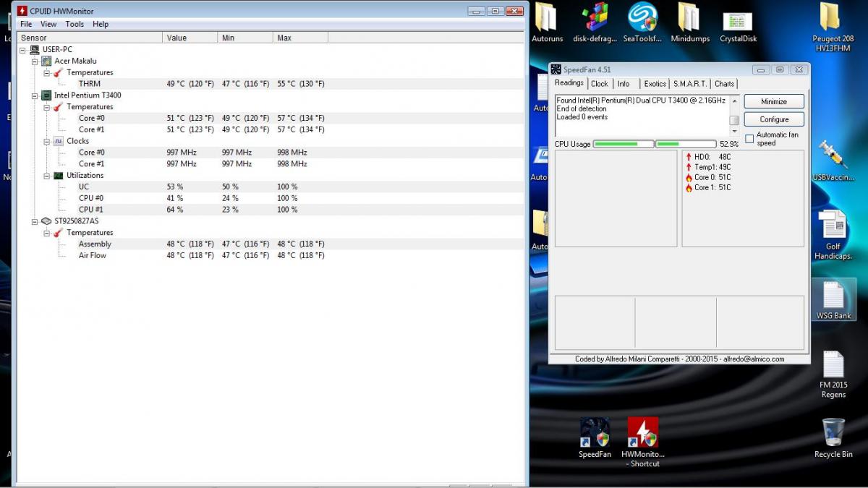
Task: Click SpeedFan log scrollbar down arrow
Action: coord(734,132)
